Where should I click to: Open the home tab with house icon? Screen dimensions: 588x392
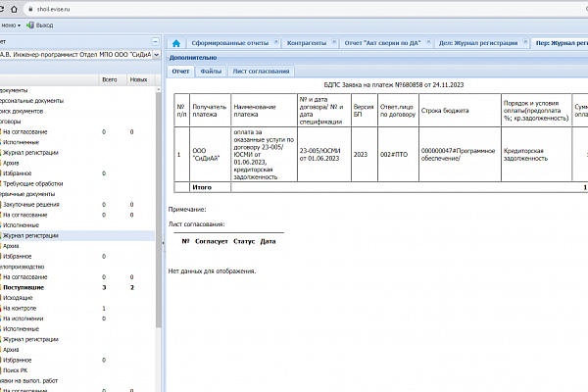coord(175,43)
